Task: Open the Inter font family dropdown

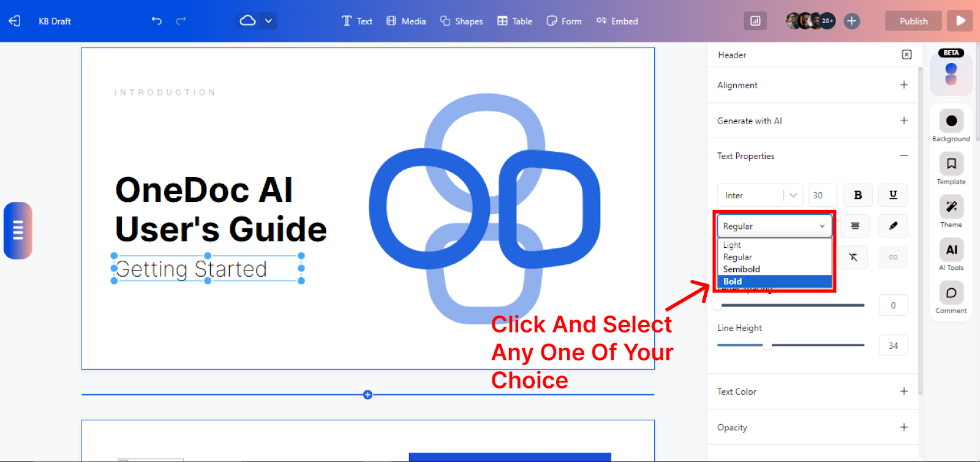Action: tap(760, 195)
